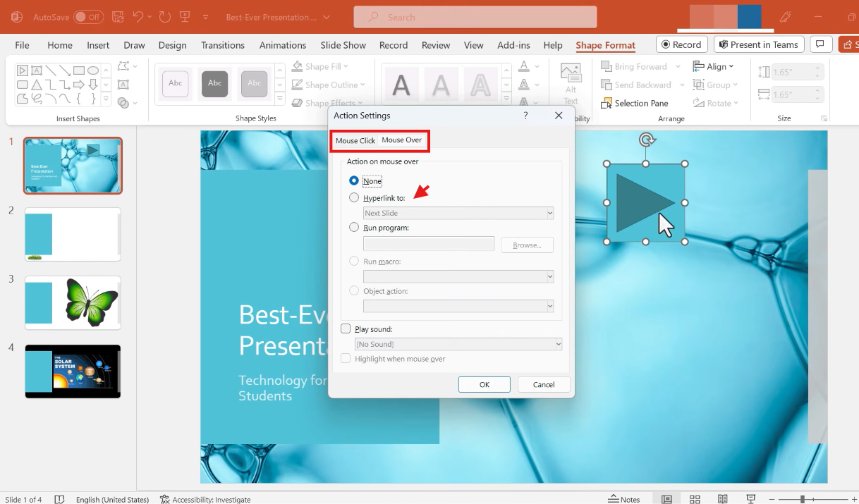
Task: Select the Run program radio button
Action: [354, 228]
